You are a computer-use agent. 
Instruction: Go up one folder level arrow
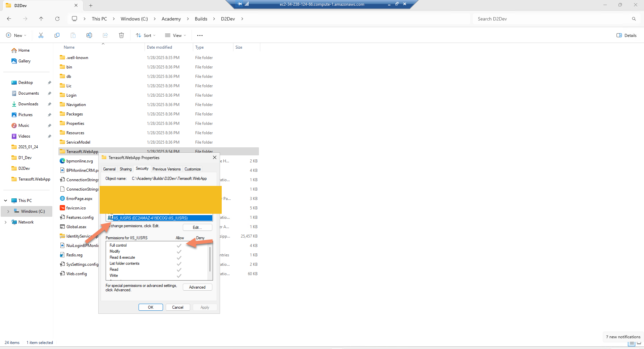pyautogui.click(x=41, y=19)
